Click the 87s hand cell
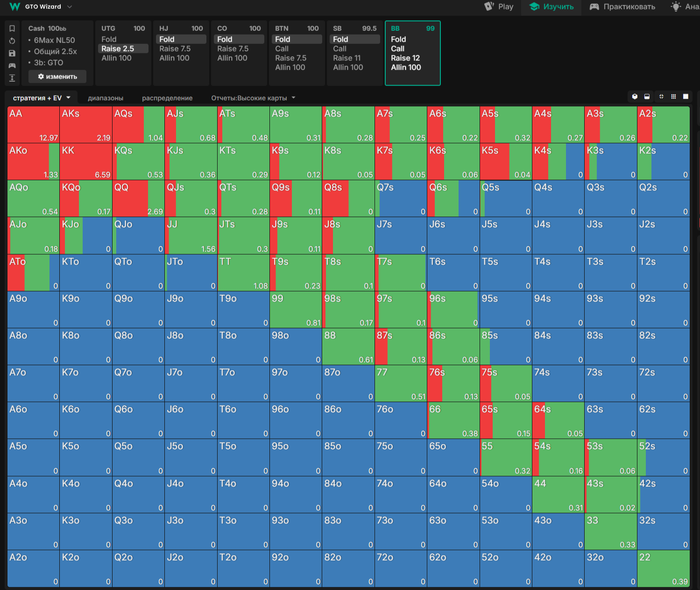700x590 pixels. pyautogui.click(x=401, y=346)
